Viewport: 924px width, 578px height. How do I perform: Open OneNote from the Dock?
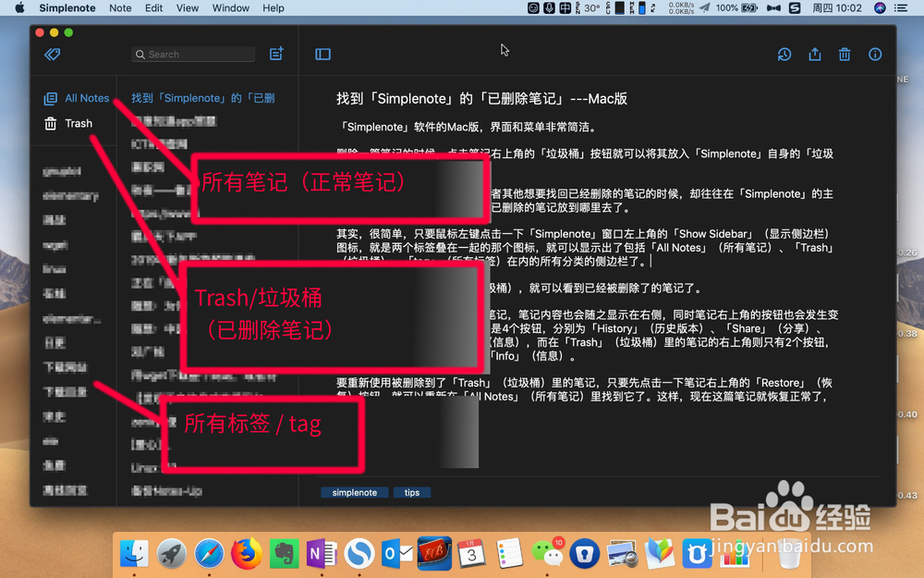pos(322,553)
